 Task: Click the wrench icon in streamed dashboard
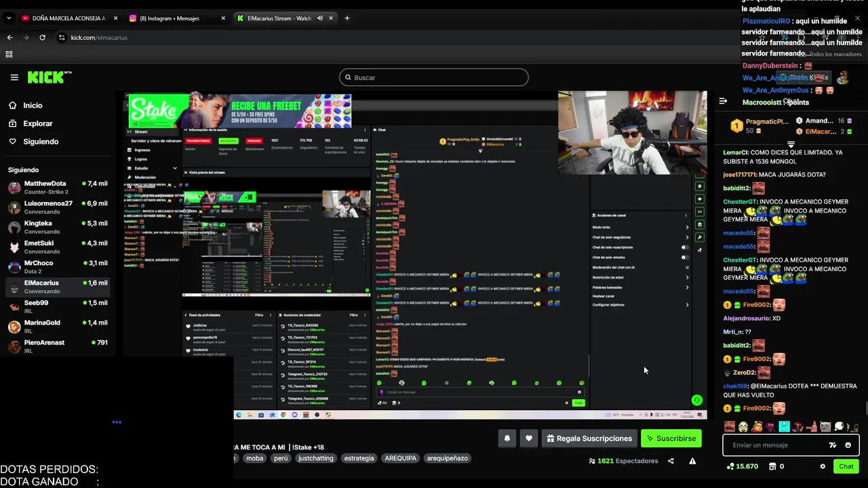point(700,237)
